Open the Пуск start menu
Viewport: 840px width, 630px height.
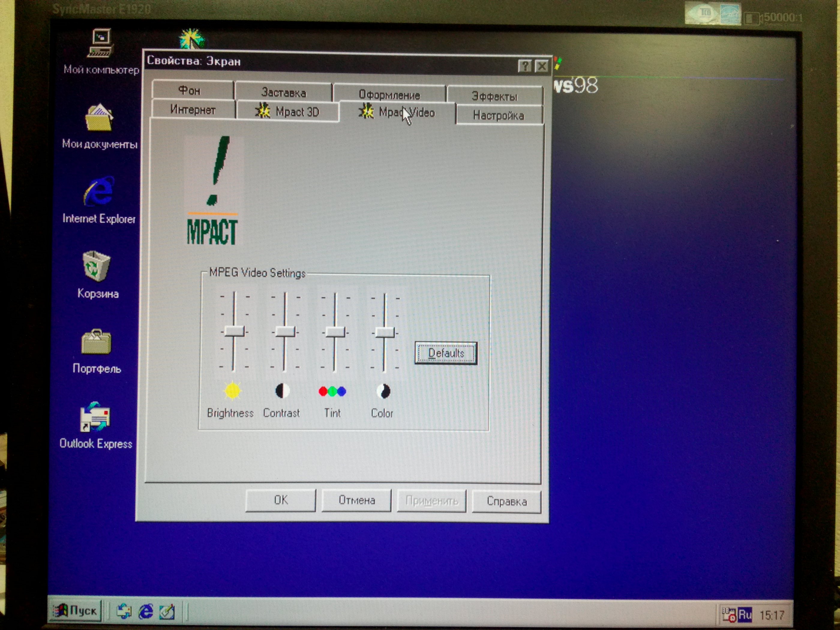click(76, 611)
